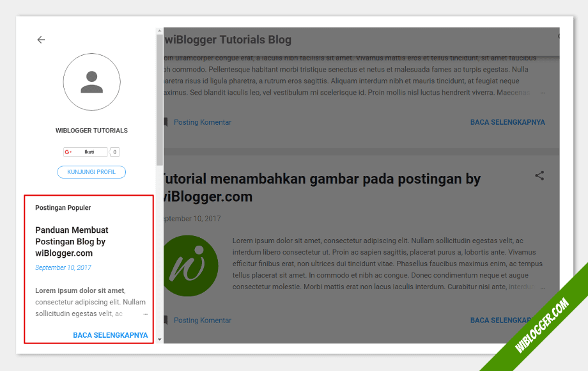Click sidebar scrollbar down arrow
This screenshot has width=588, height=371.
[x=160, y=340]
